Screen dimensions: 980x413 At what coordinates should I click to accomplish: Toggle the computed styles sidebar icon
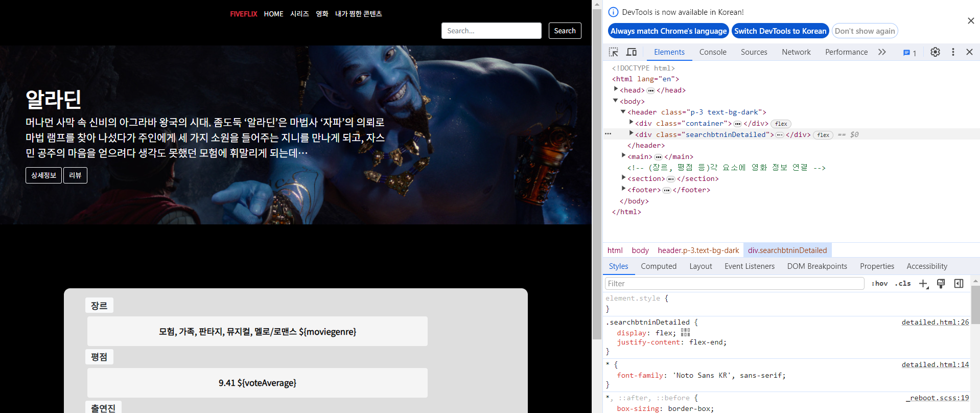tap(959, 284)
